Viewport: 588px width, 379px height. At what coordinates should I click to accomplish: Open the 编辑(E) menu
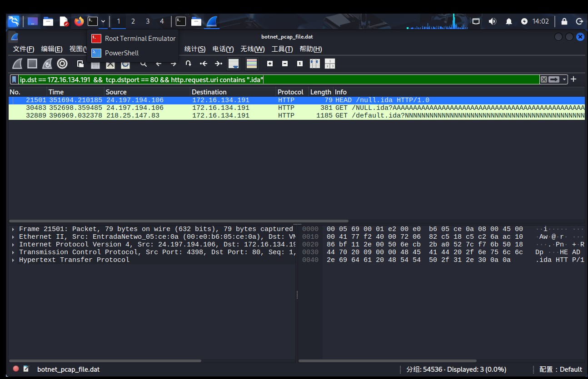[52, 49]
